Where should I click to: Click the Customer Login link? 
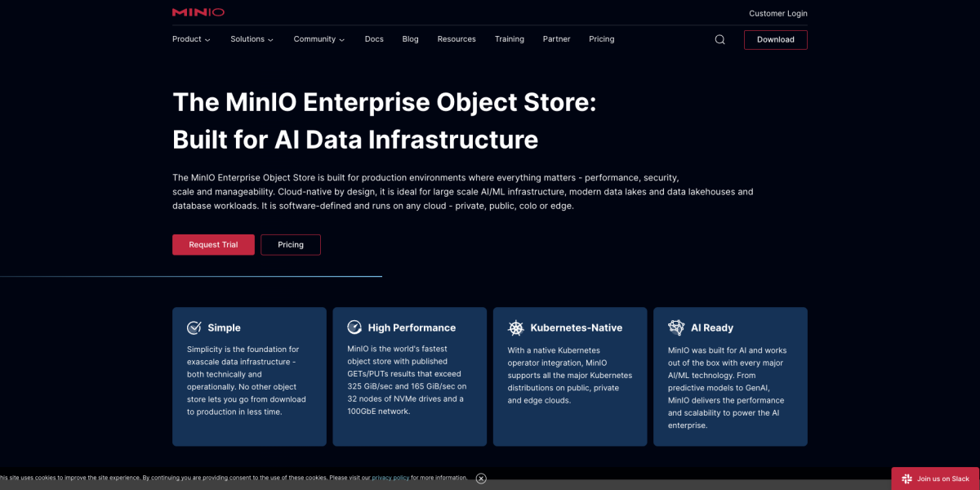[x=777, y=13]
